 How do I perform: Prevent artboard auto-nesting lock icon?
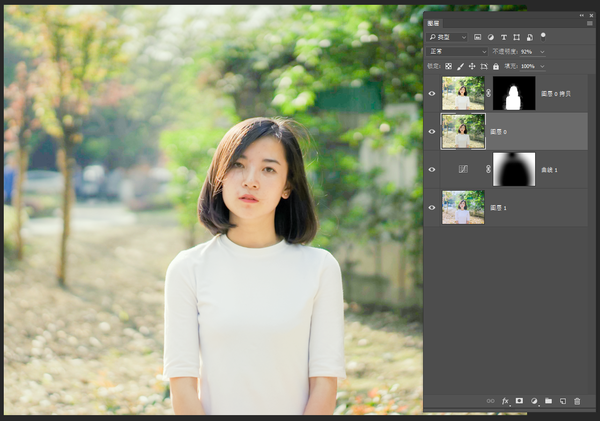click(484, 66)
